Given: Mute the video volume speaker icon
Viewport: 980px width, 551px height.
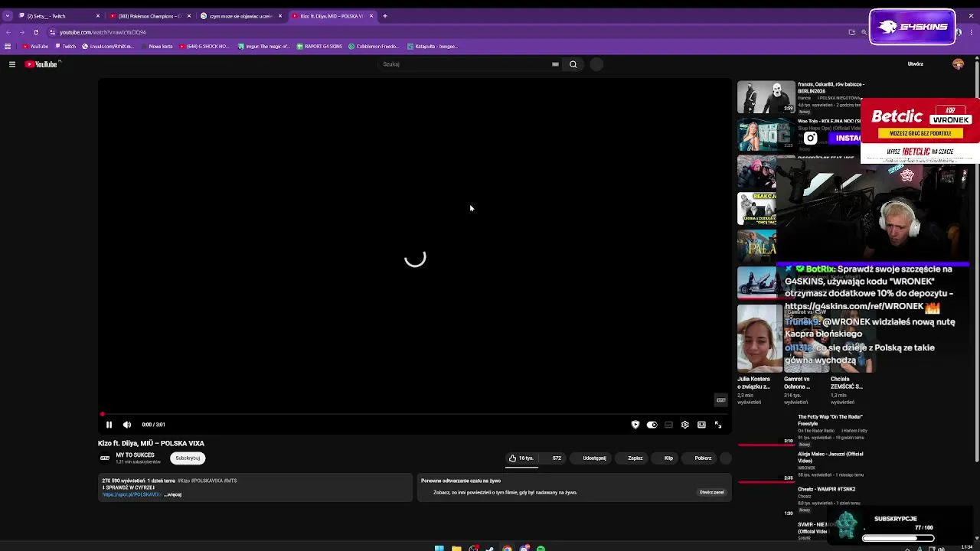Looking at the screenshot, I should coord(127,425).
